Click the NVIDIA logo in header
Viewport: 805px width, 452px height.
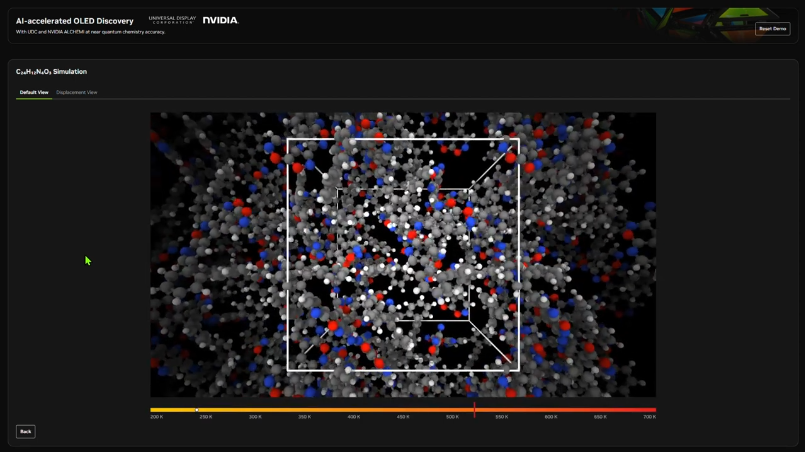click(x=220, y=20)
